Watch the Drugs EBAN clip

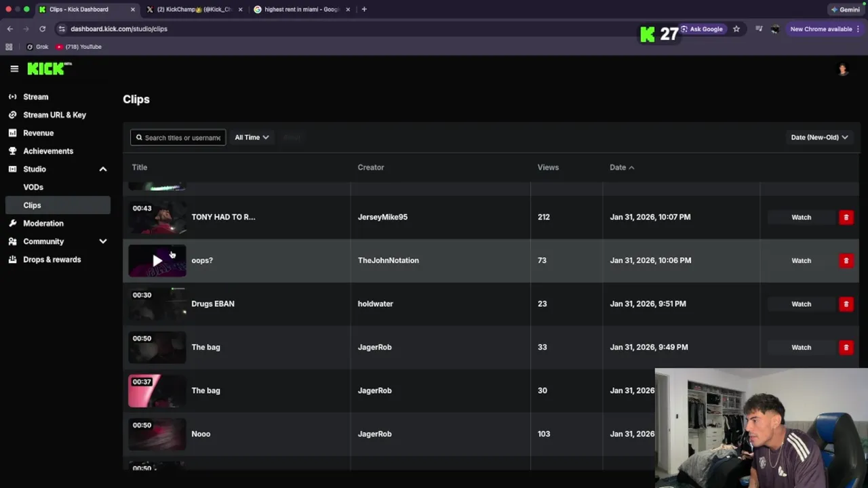click(x=801, y=304)
